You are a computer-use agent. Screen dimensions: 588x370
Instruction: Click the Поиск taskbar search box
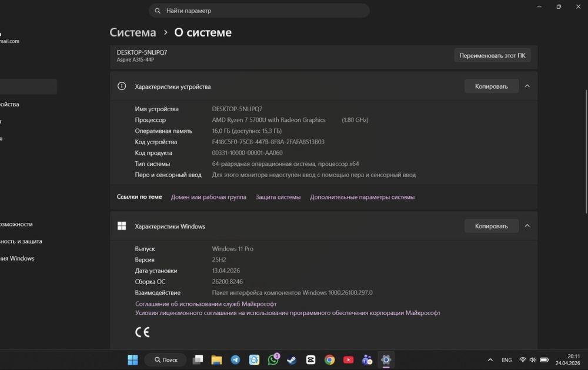coord(166,360)
